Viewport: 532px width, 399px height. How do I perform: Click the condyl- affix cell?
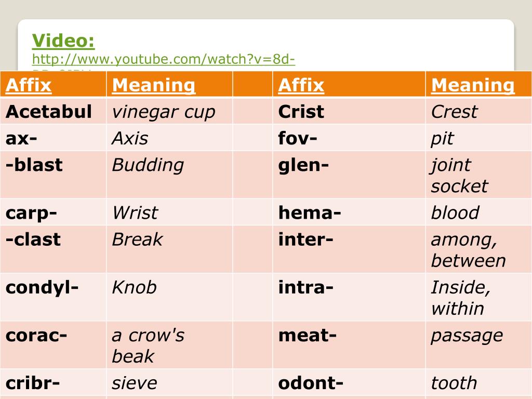54,297
